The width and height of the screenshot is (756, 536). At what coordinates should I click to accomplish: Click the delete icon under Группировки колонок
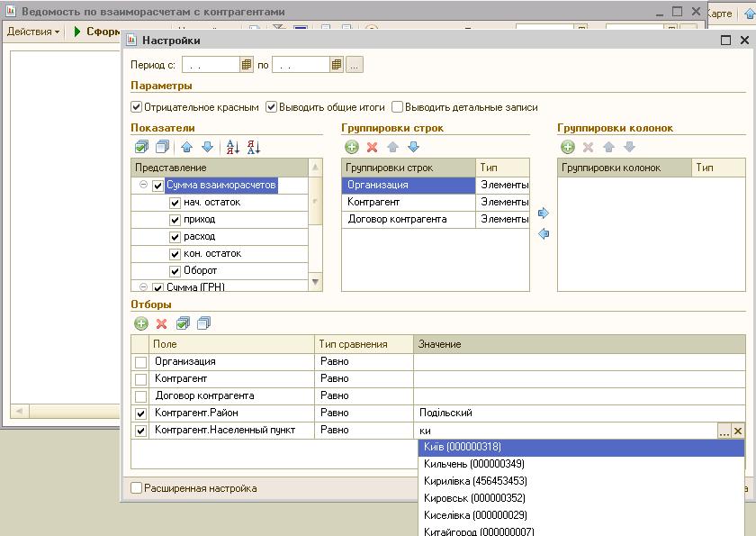[x=589, y=147]
